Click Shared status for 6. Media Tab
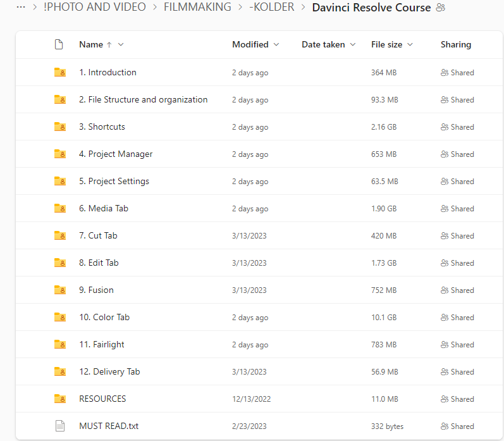The image size is (504, 441). (x=457, y=209)
